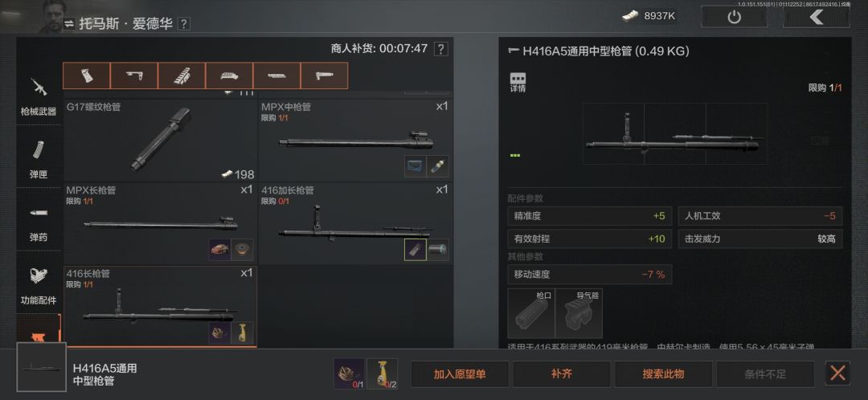
Task: Go back with the arrow button
Action: [816, 17]
